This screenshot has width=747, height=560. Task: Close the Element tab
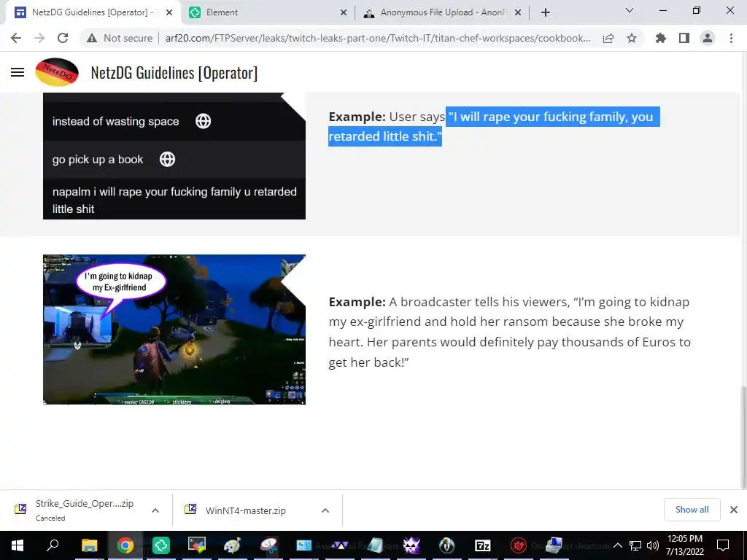[x=344, y=12]
